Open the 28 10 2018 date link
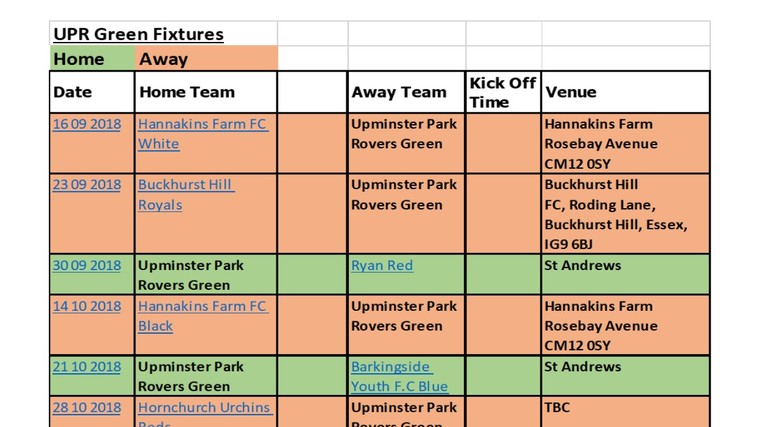This screenshot has width=760, height=427. click(86, 408)
